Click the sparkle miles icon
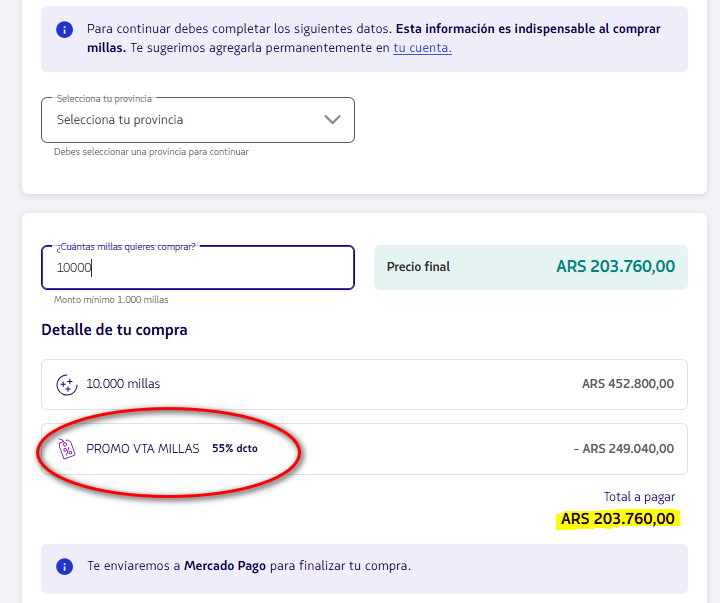This screenshot has width=720, height=603. (x=67, y=384)
